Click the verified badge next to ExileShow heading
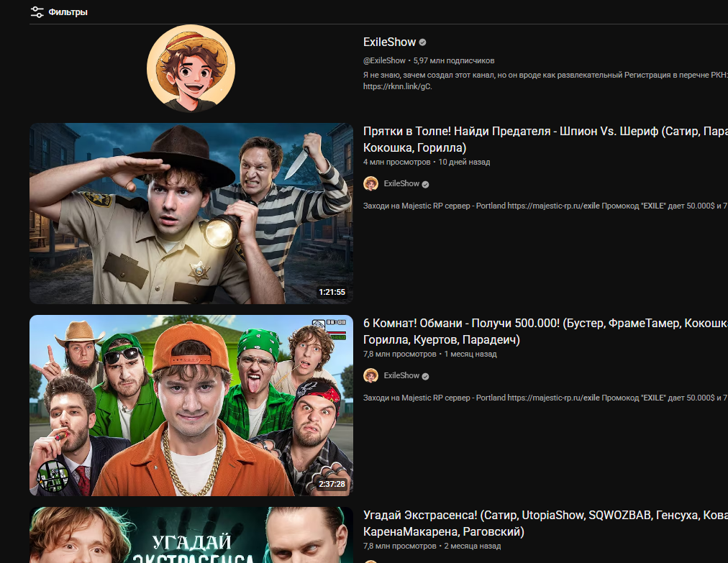The image size is (728, 563). click(422, 42)
